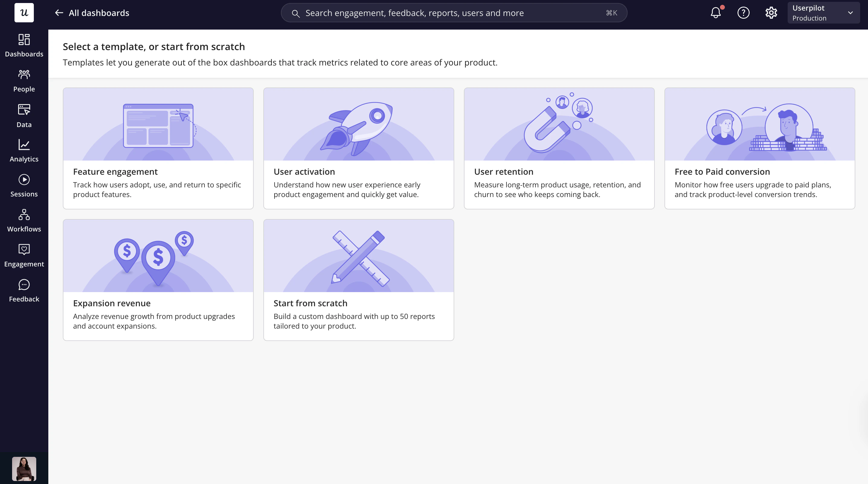
Task: Choose the Start from scratch title
Action: pos(310,303)
